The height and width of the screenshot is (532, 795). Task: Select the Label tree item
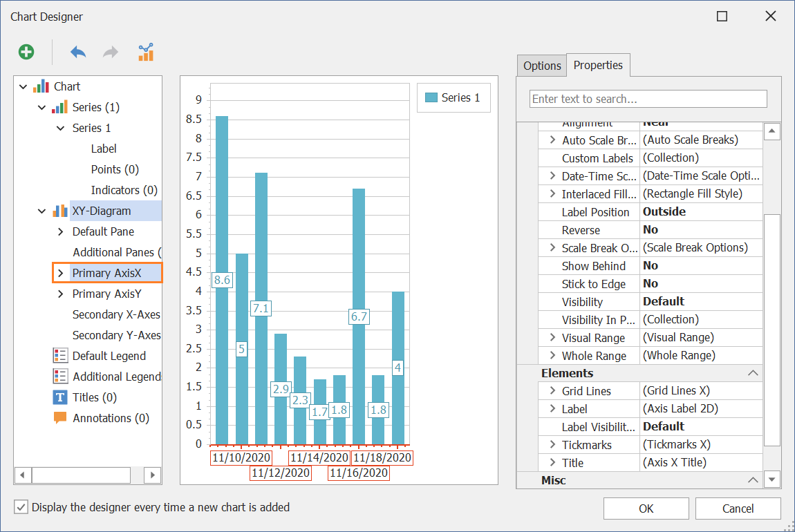(104, 149)
